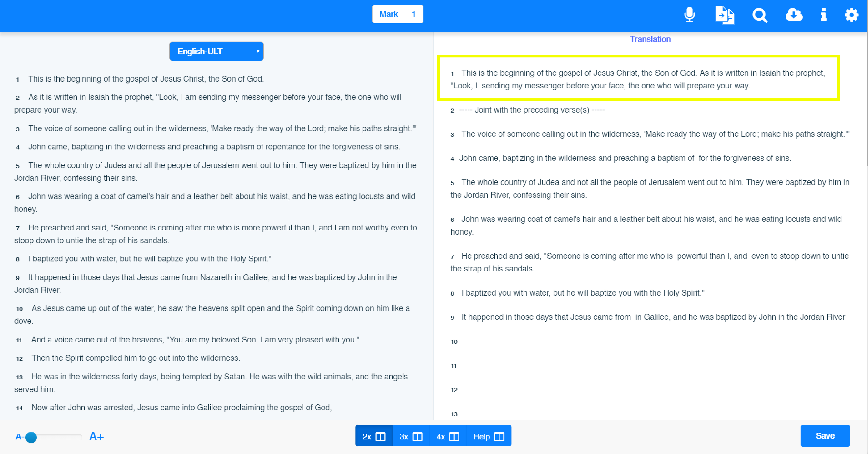Click reference verse 13 about forty days
Image resolution: width=868 pixels, height=454 pixels.
click(211, 383)
